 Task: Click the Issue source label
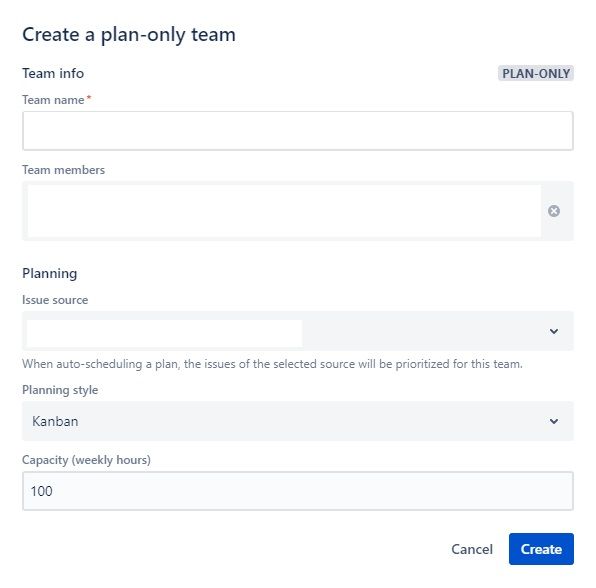[x=55, y=300]
